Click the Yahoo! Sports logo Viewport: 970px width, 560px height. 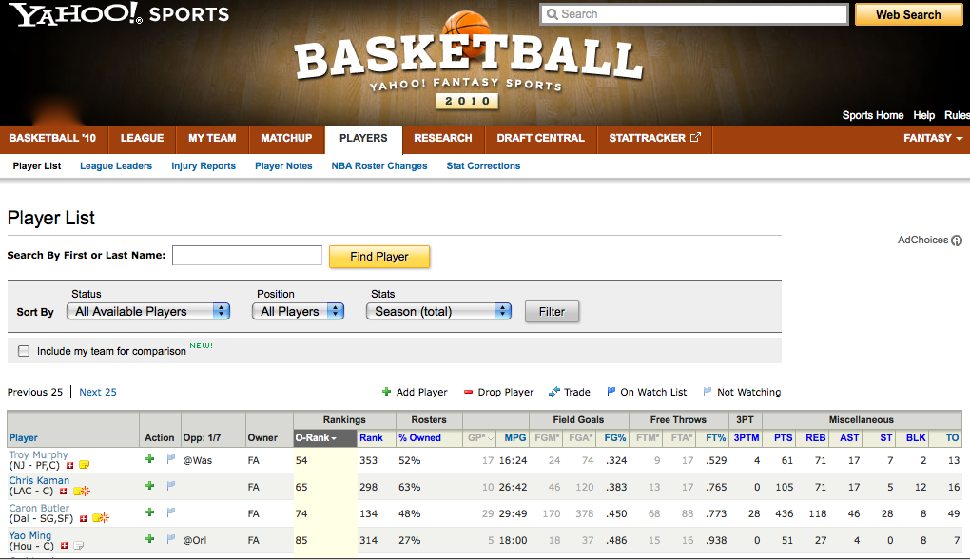[x=120, y=13]
